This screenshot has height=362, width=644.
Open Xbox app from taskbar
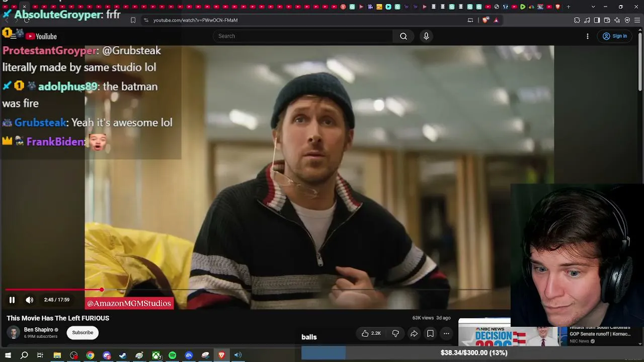point(156,355)
